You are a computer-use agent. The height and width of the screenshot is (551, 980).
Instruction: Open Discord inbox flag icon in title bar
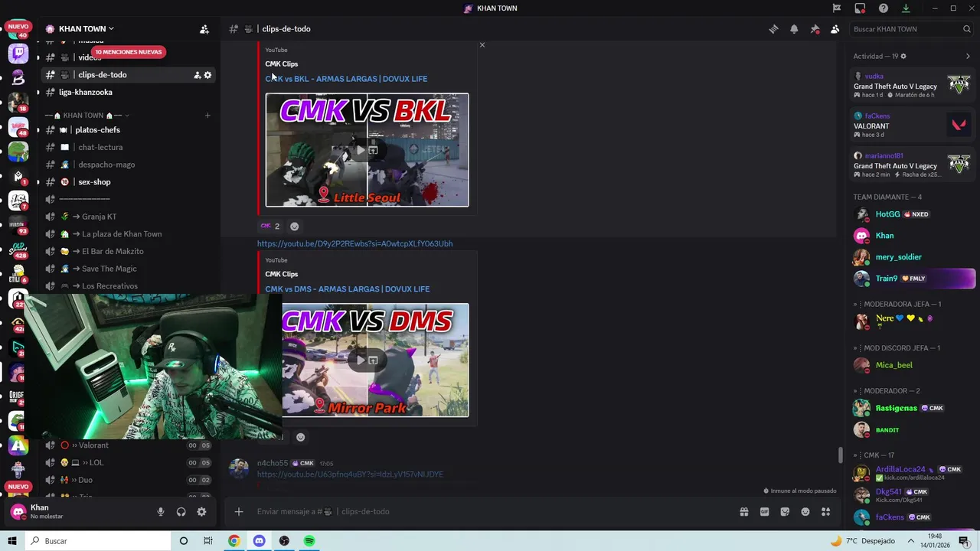pos(837,8)
